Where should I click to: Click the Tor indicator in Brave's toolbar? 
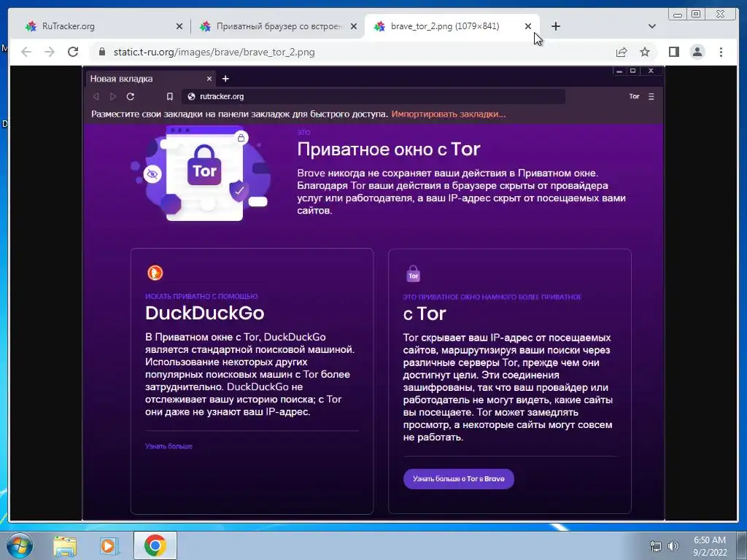(x=634, y=96)
